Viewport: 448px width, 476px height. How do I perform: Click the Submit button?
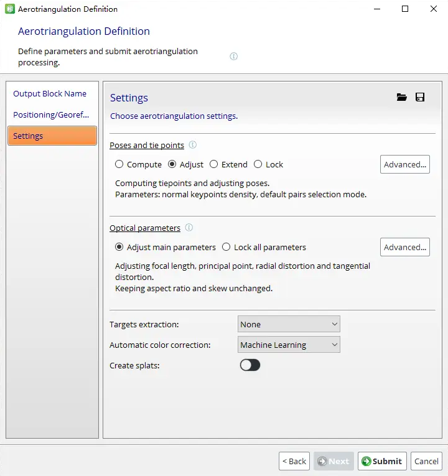tap(382, 461)
